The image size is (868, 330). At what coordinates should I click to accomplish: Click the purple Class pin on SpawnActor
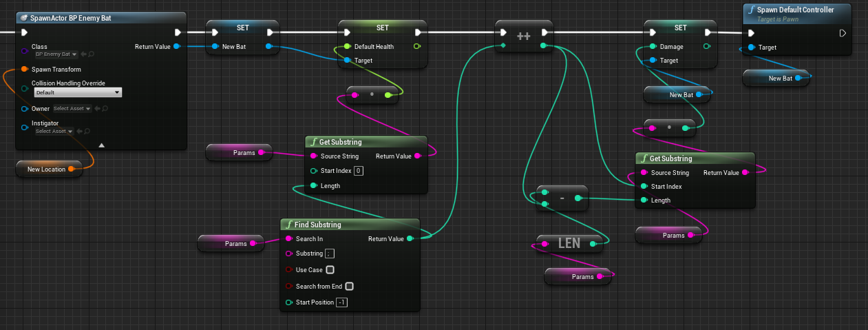coord(25,50)
